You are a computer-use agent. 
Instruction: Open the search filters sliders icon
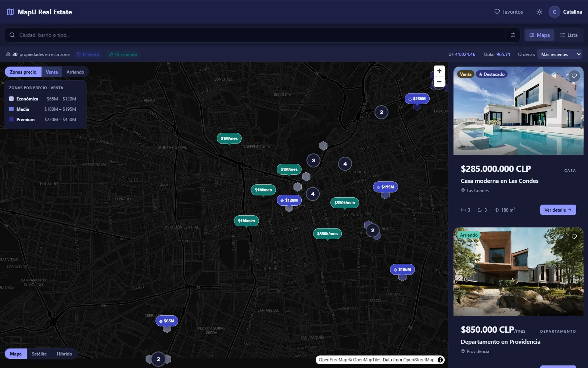click(513, 35)
